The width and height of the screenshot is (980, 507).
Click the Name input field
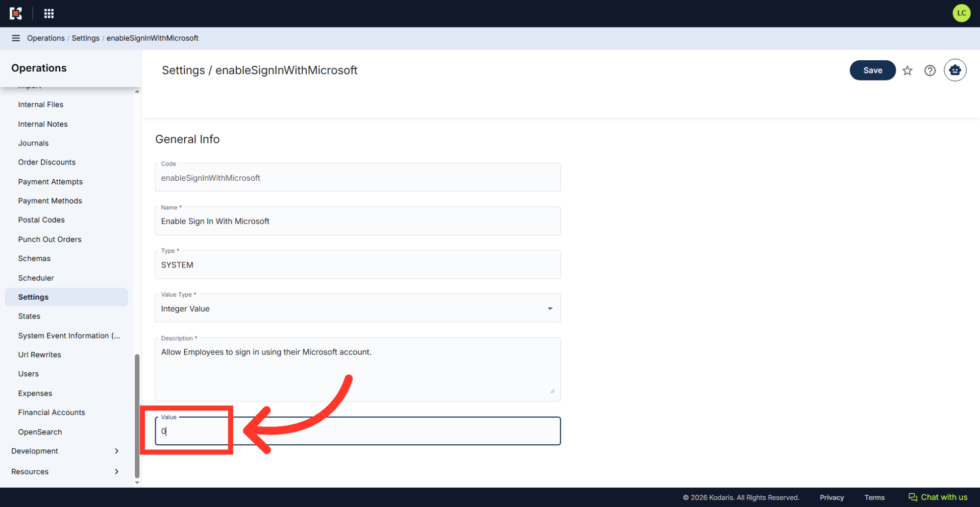pyautogui.click(x=358, y=221)
